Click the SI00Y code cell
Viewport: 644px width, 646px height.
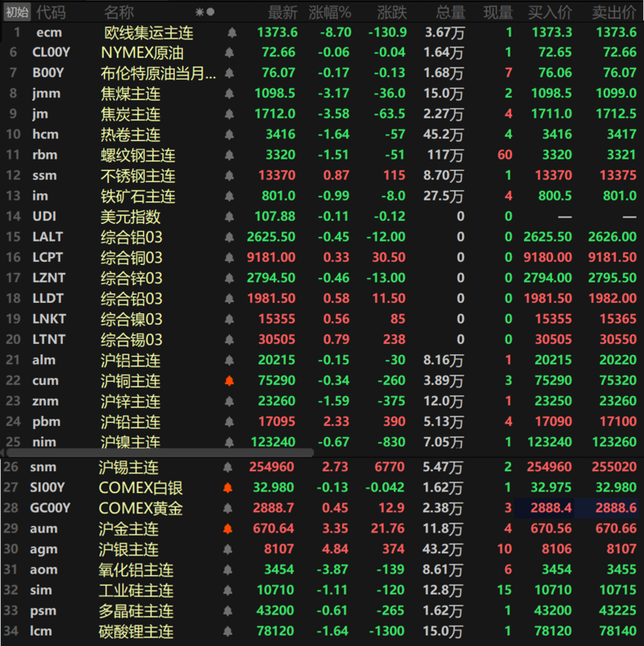click(47, 487)
